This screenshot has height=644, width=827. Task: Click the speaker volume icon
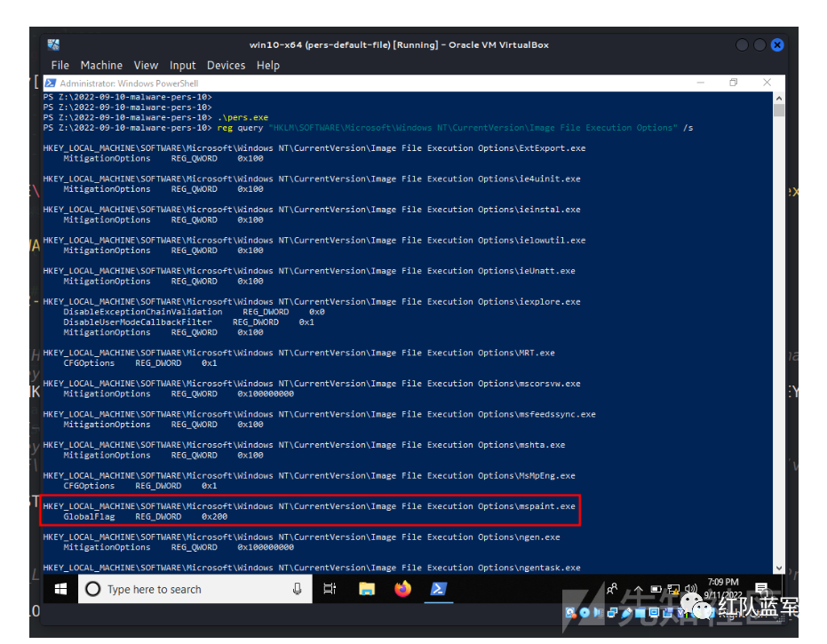690,588
